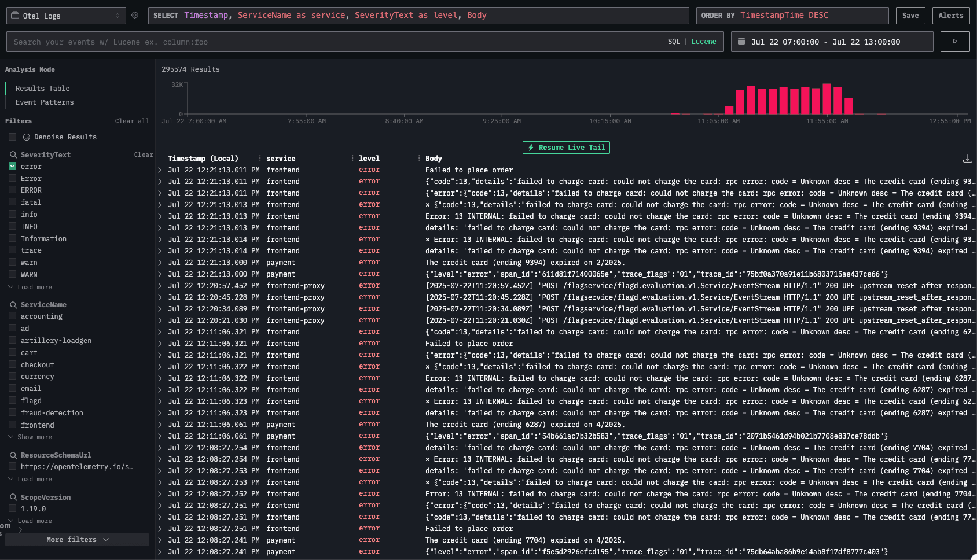Switch to Event Patterns analysis mode
Image resolution: width=977 pixels, height=560 pixels.
tap(45, 102)
